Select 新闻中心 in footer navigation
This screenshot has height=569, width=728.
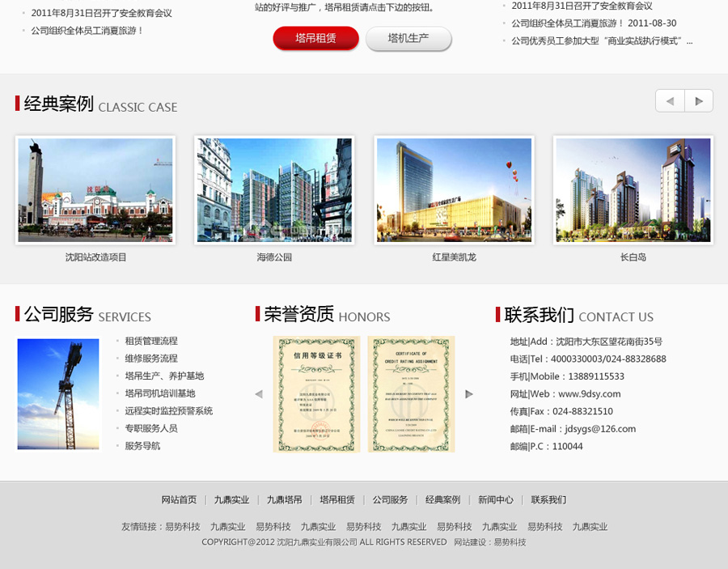[495, 500]
